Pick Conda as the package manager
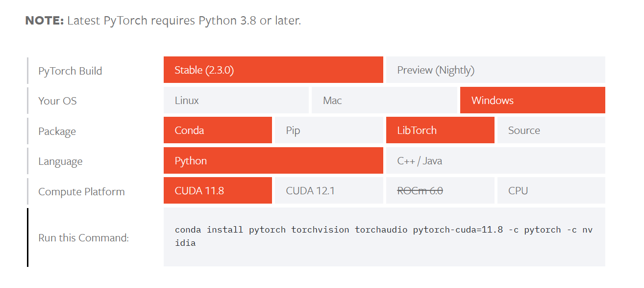Image resolution: width=644 pixels, height=288 pixels. 218,130
